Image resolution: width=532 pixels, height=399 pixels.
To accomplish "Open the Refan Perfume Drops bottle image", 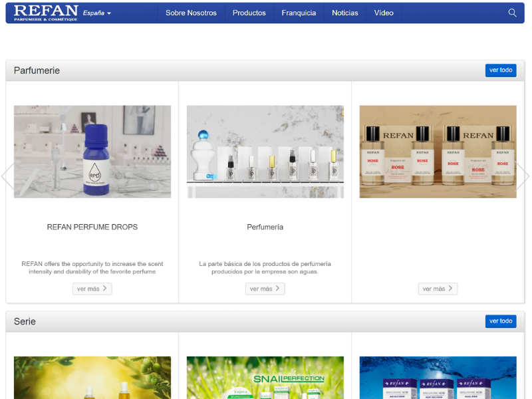I will point(92,152).
